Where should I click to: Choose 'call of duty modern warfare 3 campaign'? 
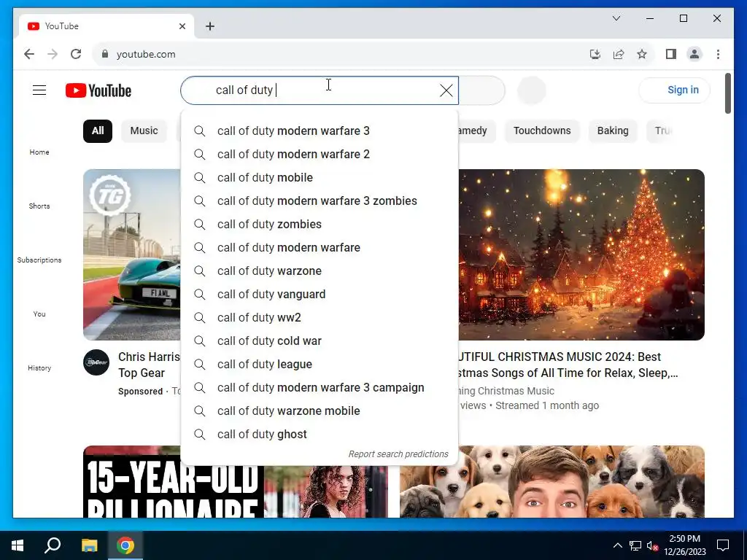tap(320, 388)
